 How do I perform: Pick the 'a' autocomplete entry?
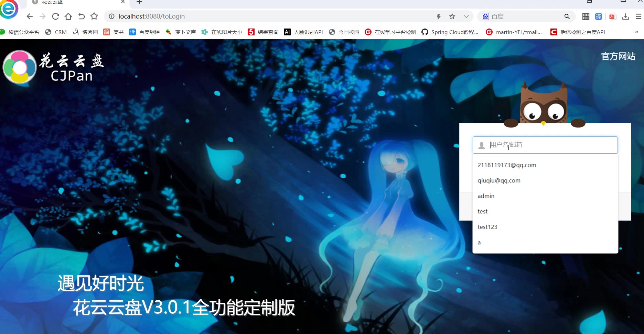pos(545,242)
